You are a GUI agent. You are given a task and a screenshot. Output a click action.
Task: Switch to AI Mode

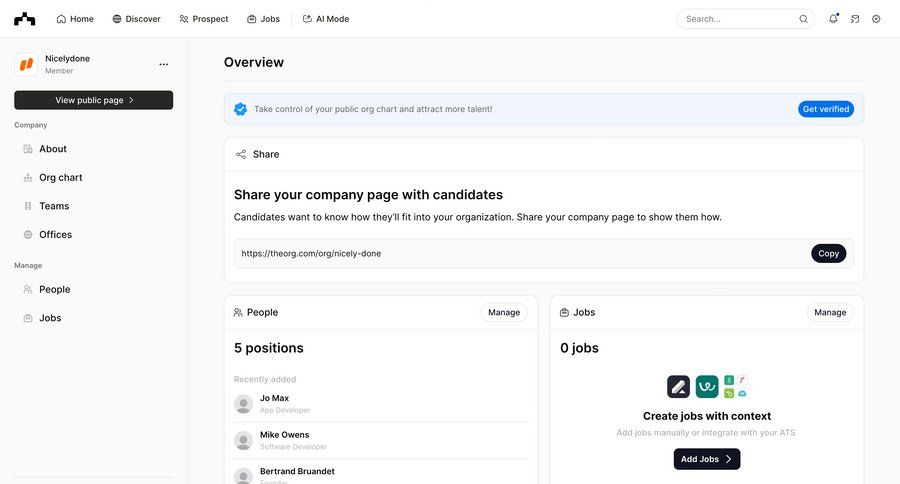click(x=326, y=19)
